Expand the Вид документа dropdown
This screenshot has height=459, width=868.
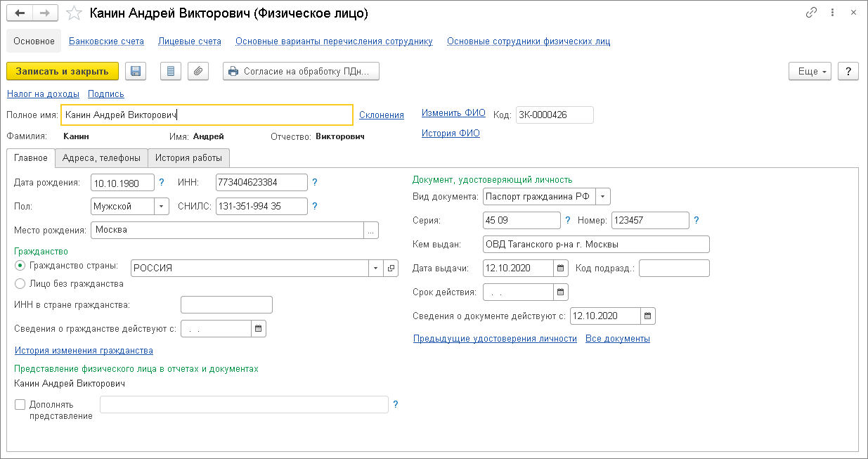(x=604, y=197)
